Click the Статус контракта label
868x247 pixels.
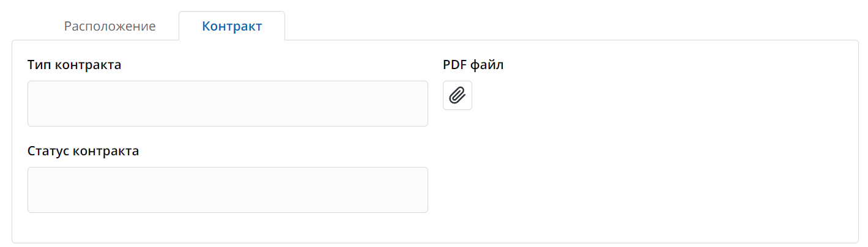83,151
